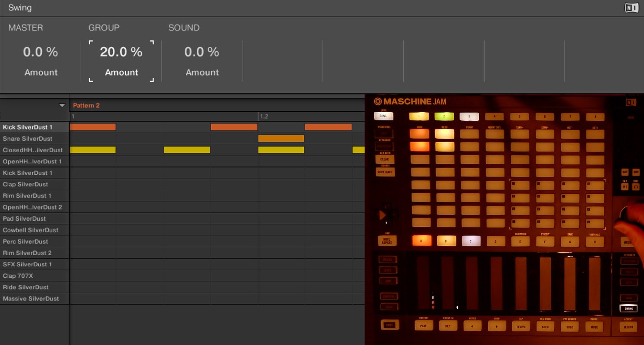
Task: Click the left arrow button under METRO
Action: (x=473, y=326)
